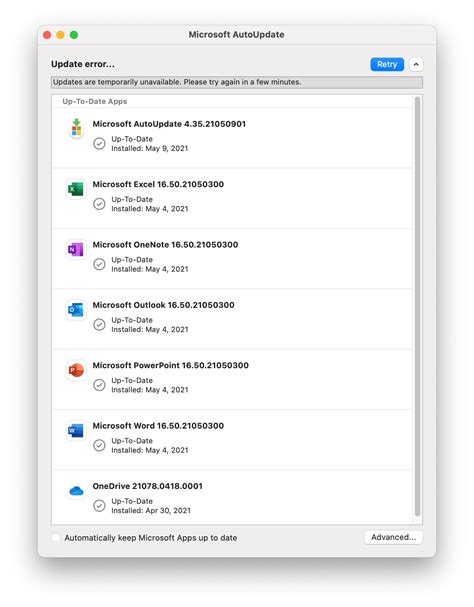Click the checkmark icon for OneDrive
The width and height of the screenshot is (474, 607).
tap(99, 506)
